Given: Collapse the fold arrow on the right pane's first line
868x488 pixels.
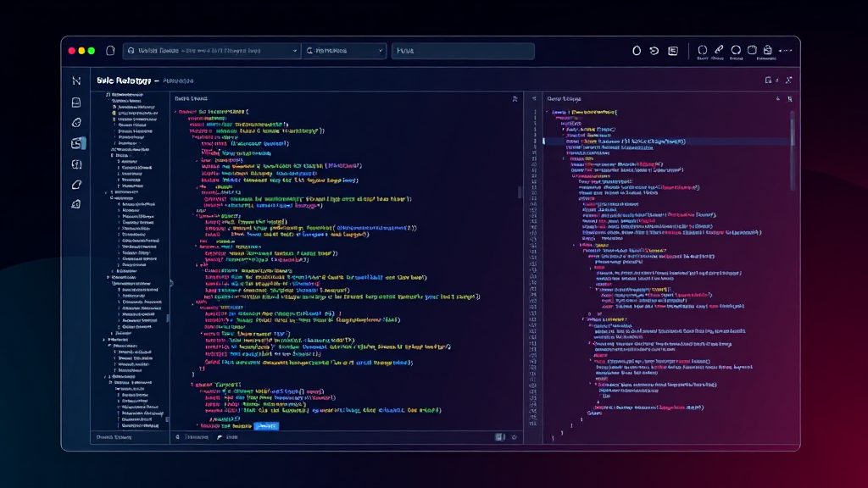Looking at the screenshot, I should (548, 112).
